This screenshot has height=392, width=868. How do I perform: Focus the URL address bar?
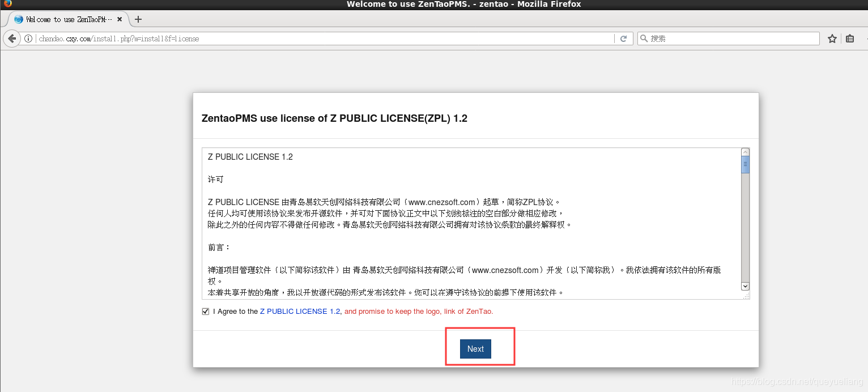coord(326,39)
